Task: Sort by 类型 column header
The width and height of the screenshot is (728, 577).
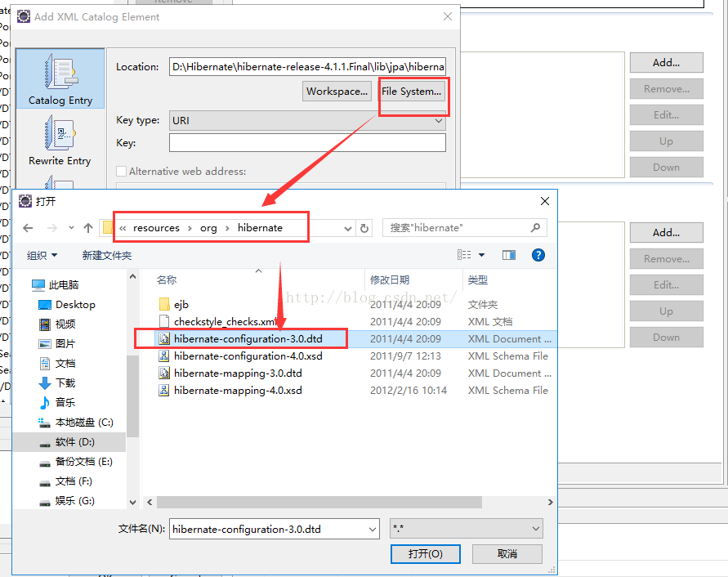Action: pyautogui.click(x=478, y=280)
